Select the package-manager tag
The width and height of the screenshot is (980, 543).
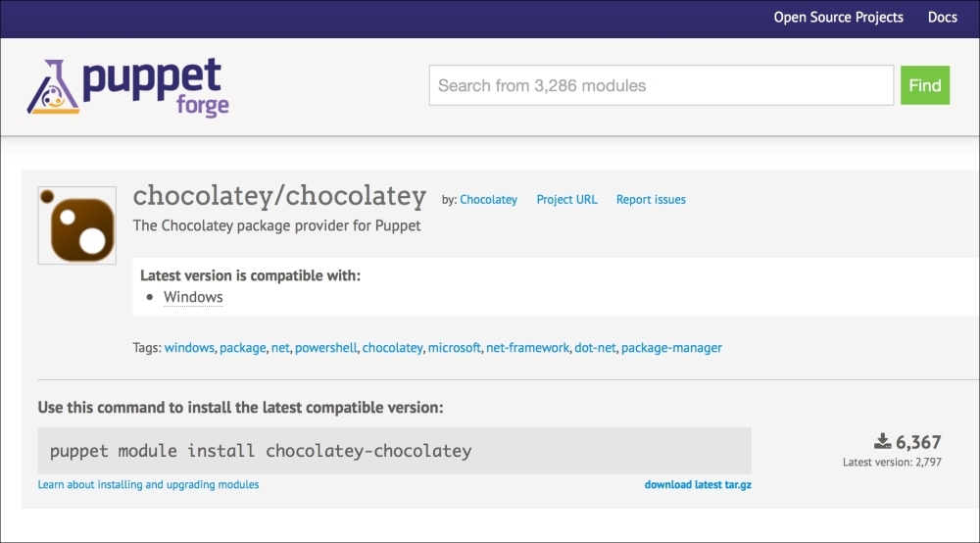coord(671,348)
